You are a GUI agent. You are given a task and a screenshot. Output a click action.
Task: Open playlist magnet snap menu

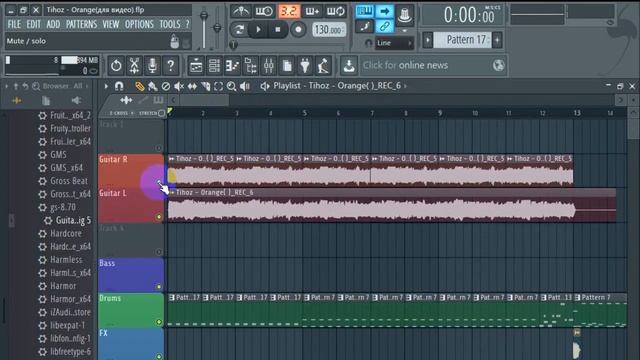click(x=119, y=86)
